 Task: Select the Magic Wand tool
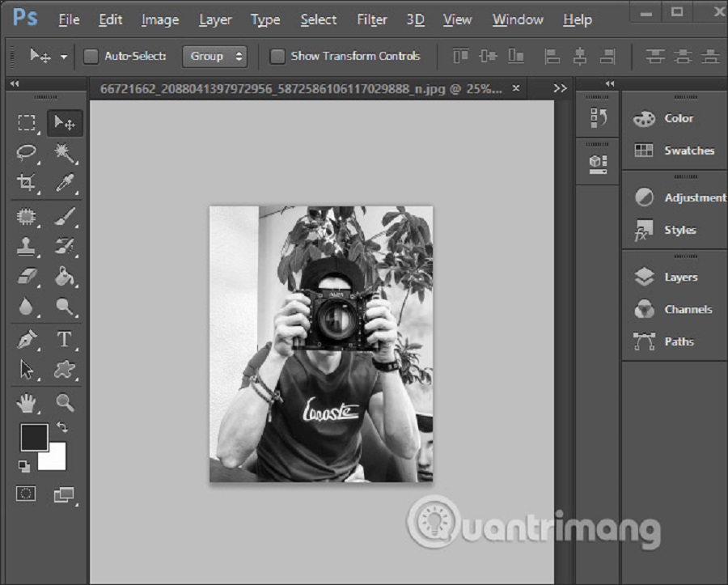tap(65, 153)
